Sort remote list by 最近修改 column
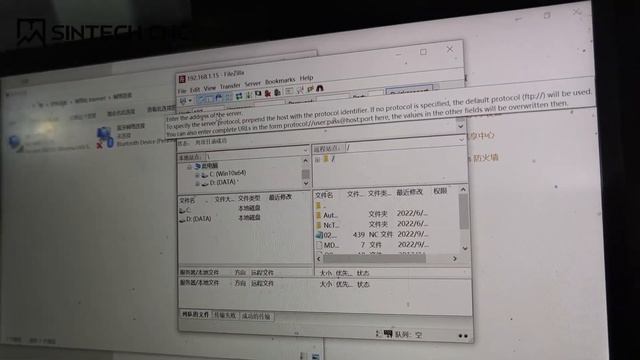This screenshot has width=640, height=360. (410, 192)
